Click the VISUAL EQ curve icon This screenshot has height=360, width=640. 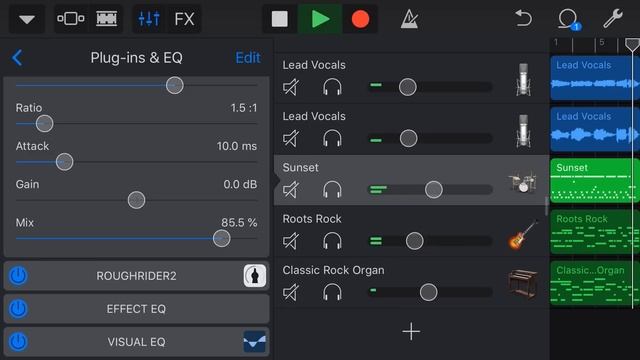pos(255,342)
